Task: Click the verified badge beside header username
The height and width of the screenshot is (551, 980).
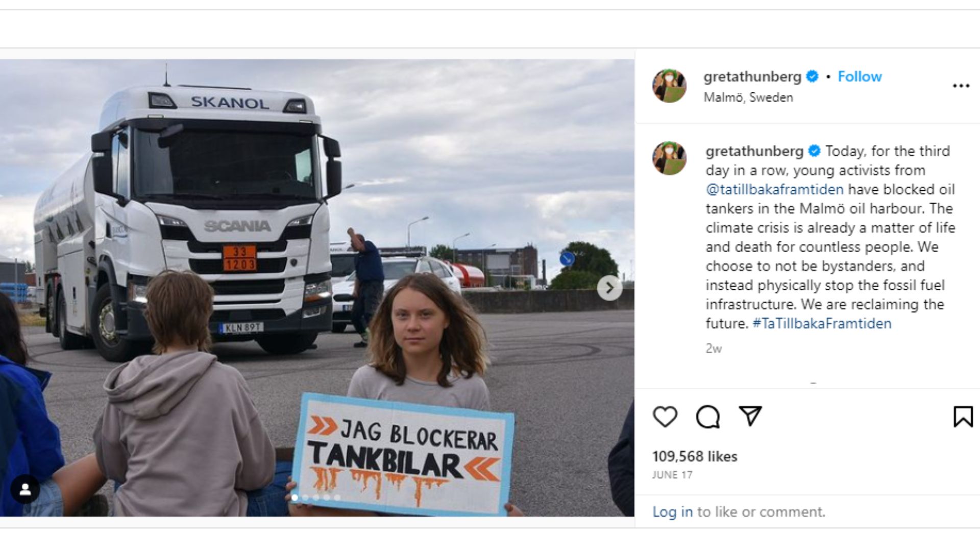Action: (812, 77)
